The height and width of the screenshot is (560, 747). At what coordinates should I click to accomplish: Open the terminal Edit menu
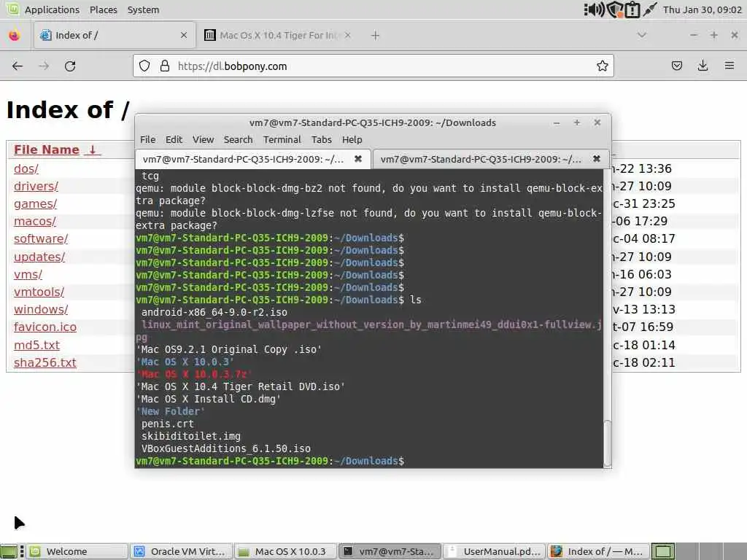pos(174,139)
